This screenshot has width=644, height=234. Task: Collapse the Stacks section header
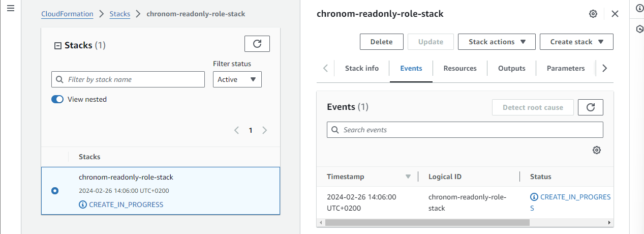57,45
